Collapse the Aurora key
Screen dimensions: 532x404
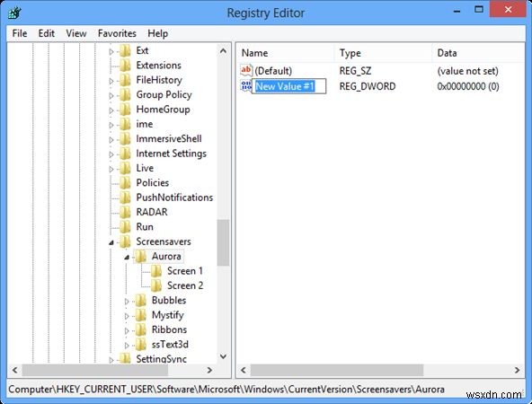click(x=127, y=258)
